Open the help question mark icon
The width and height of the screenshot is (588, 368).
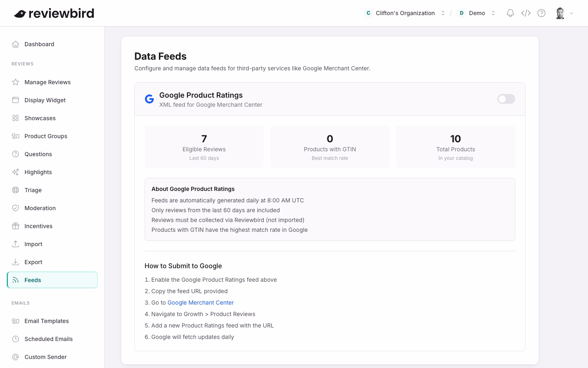(541, 13)
